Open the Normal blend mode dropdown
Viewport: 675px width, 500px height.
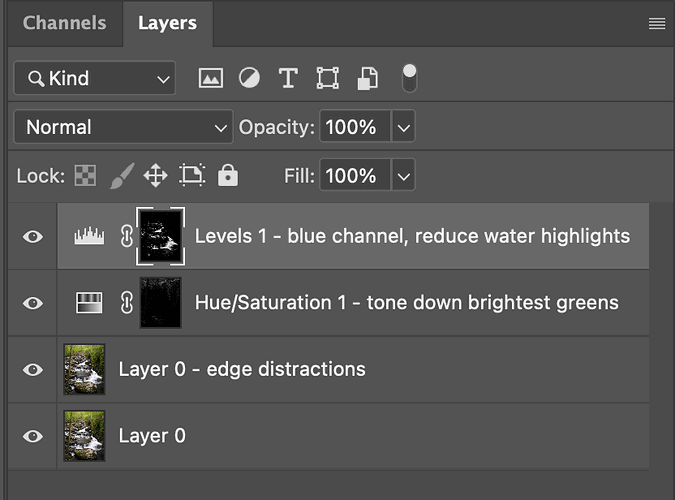pos(123,128)
